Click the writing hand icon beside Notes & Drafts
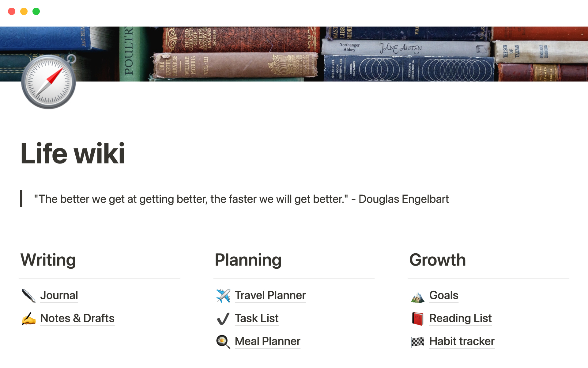 [29, 319]
